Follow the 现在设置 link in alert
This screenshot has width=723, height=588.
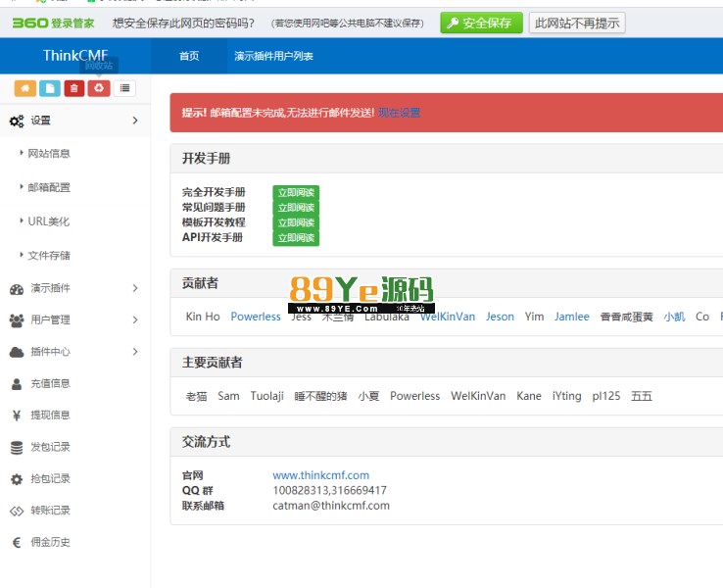[x=399, y=113]
